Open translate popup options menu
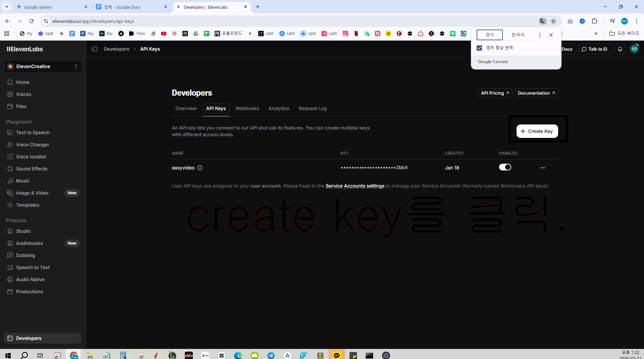644x359 pixels. point(540,35)
